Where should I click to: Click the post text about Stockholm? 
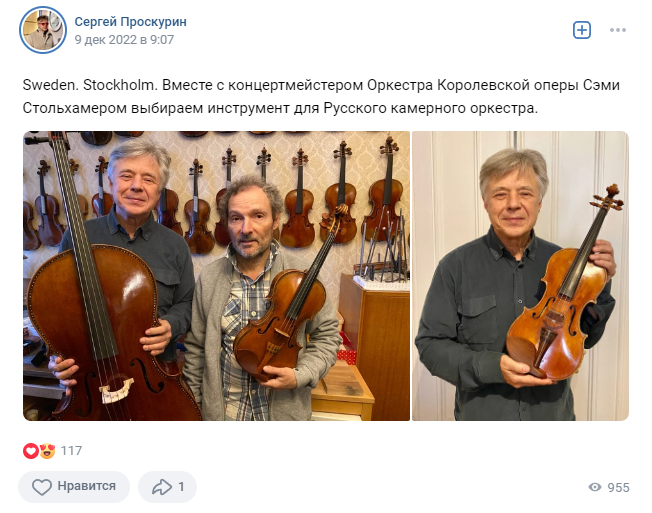pyautogui.click(x=321, y=96)
